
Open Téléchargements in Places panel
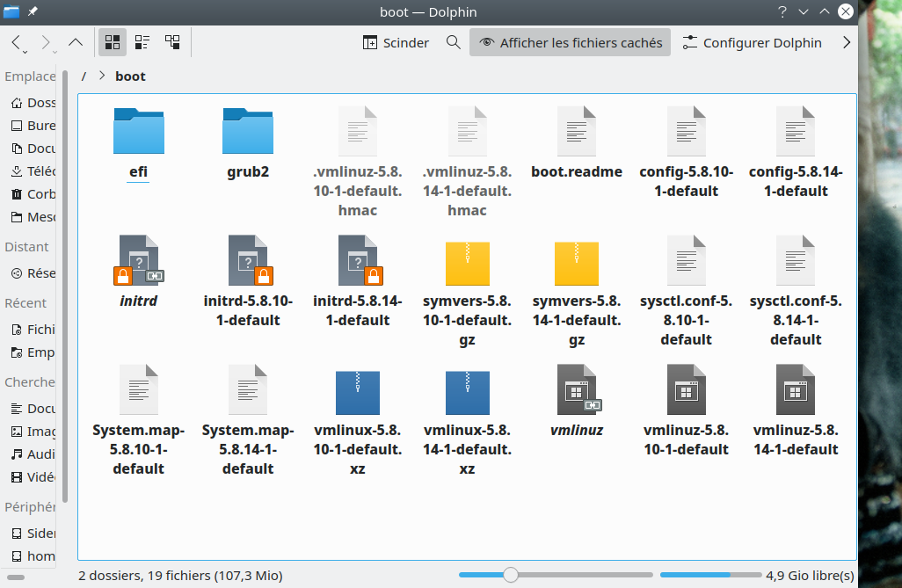pyautogui.click(x=33, y=171)
